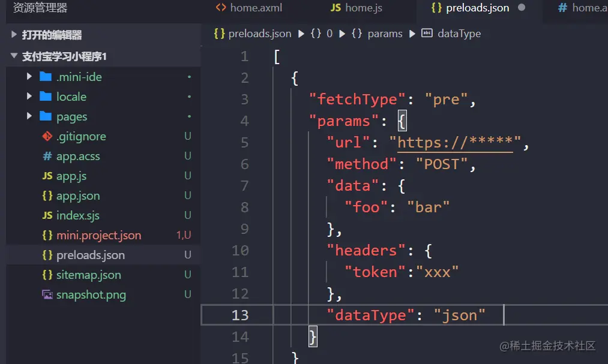
Task: Click the JS icon of app.js
Action: 47,176
